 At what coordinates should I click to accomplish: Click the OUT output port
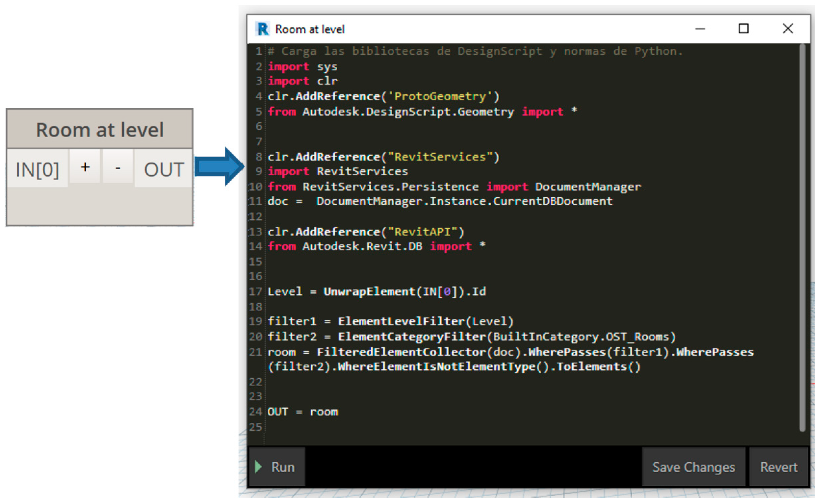(163, 169)
